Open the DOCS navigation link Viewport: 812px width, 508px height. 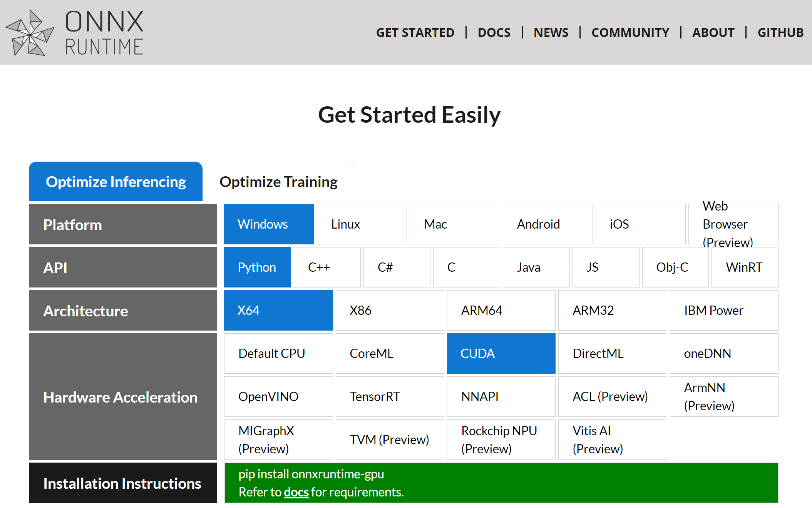tap(494, 33)
